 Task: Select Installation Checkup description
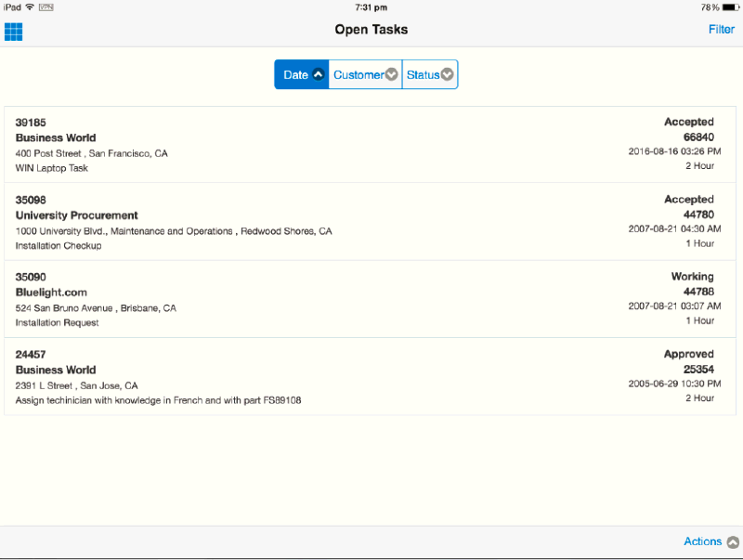[59, 246]
